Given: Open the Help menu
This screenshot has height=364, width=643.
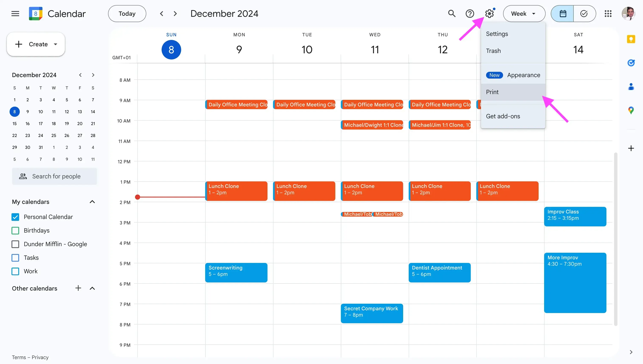Looking at the screenshot, I should point(470,14).
